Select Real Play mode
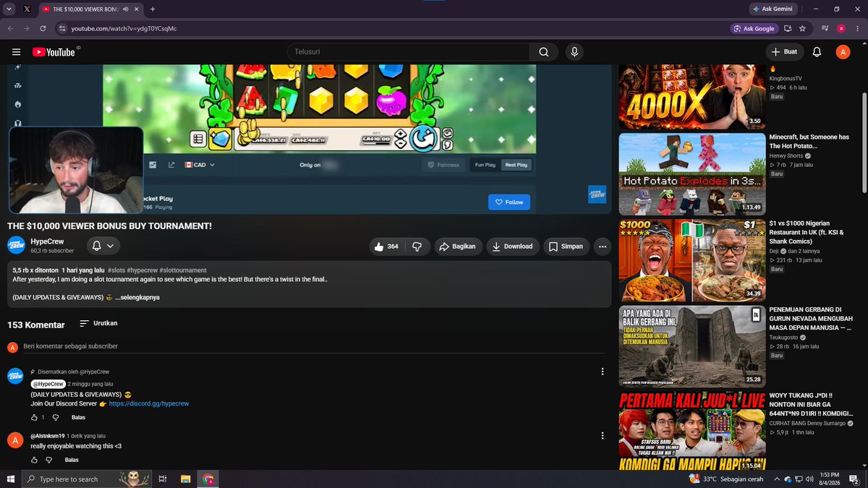This screenshot has width=868, height=488. pyautogui.click(x=516, y=165)
